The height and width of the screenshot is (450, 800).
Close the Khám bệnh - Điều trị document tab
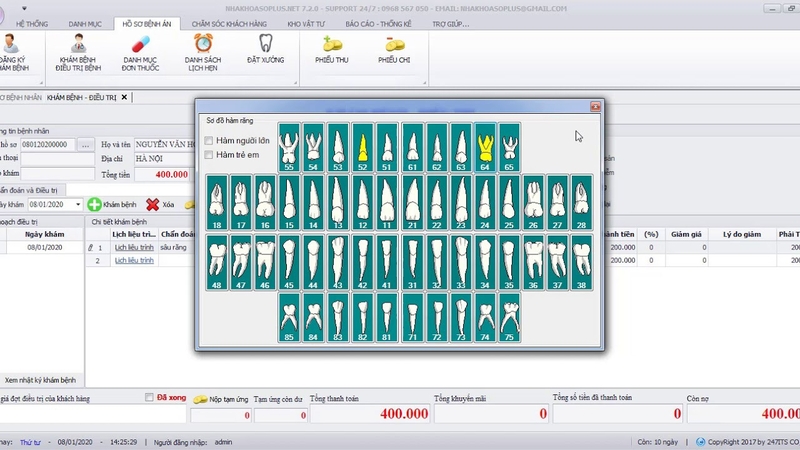(124, 97)
